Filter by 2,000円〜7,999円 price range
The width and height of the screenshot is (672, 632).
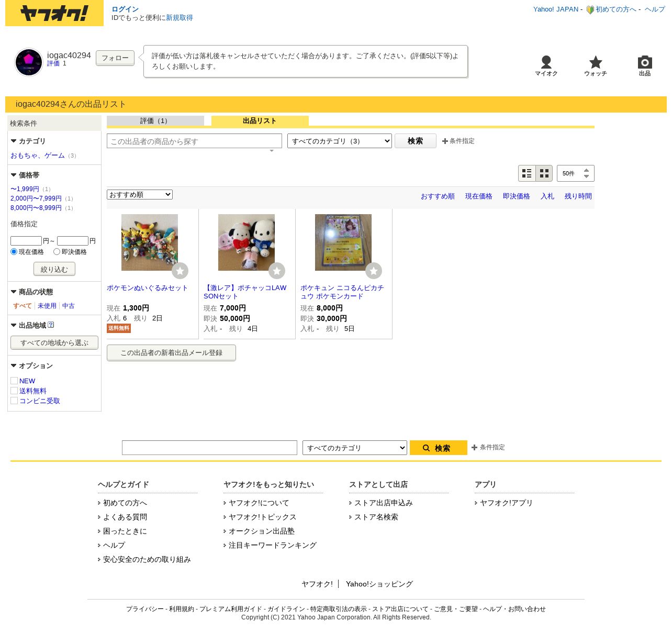click(36, 198)
